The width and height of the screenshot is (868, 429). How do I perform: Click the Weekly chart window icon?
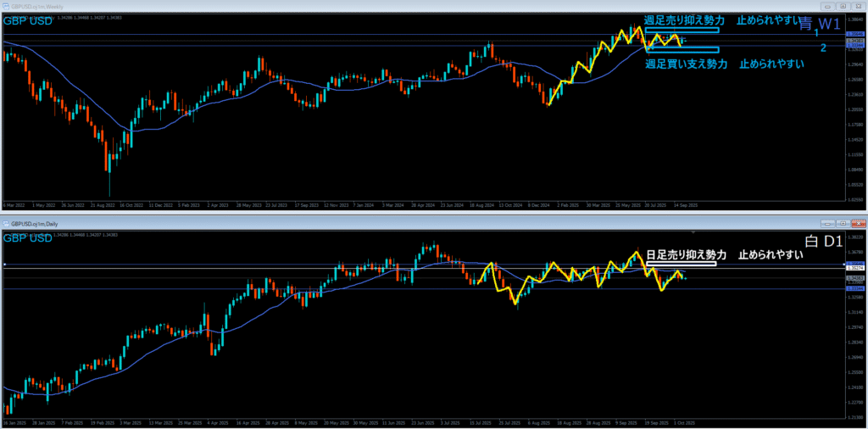click(x=6, y=7)
